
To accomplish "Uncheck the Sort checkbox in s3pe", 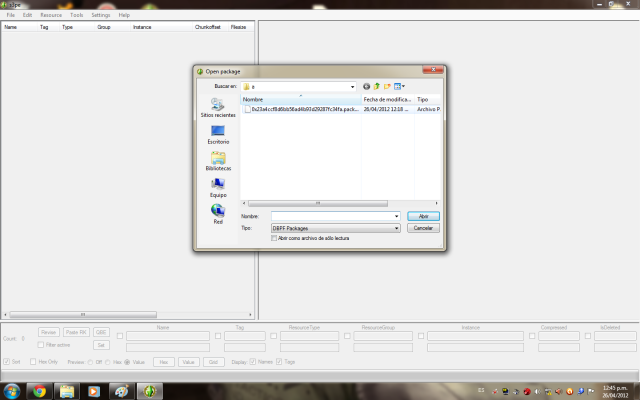I will pyautogui.click(x=7, y=362).
